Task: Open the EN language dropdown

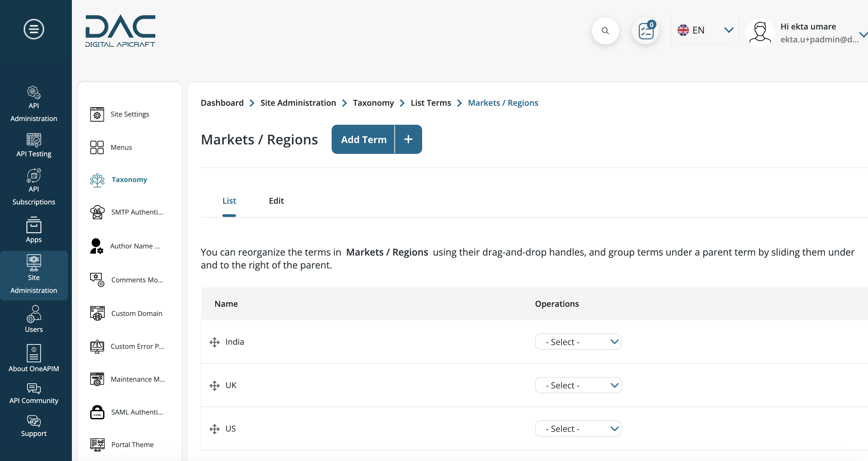Action: (705, 30)
